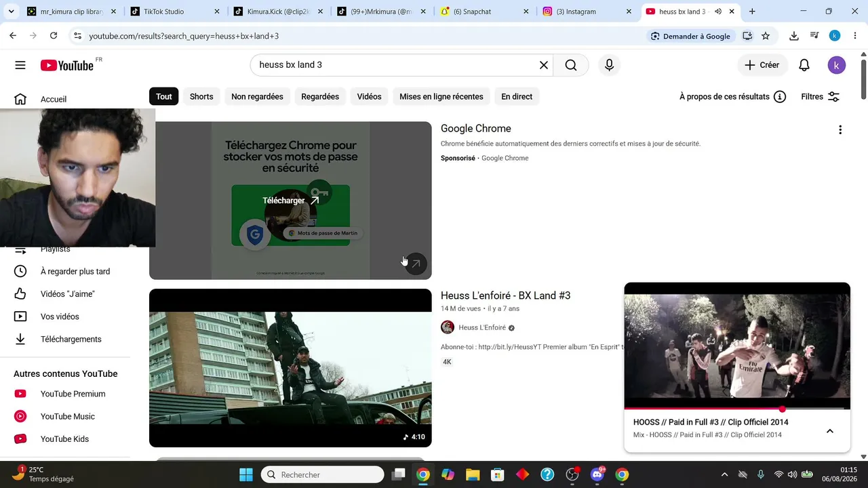868x488 pixels.
Task: Open Chrome downloads tray icon
Action: click(x=794, y=36)
